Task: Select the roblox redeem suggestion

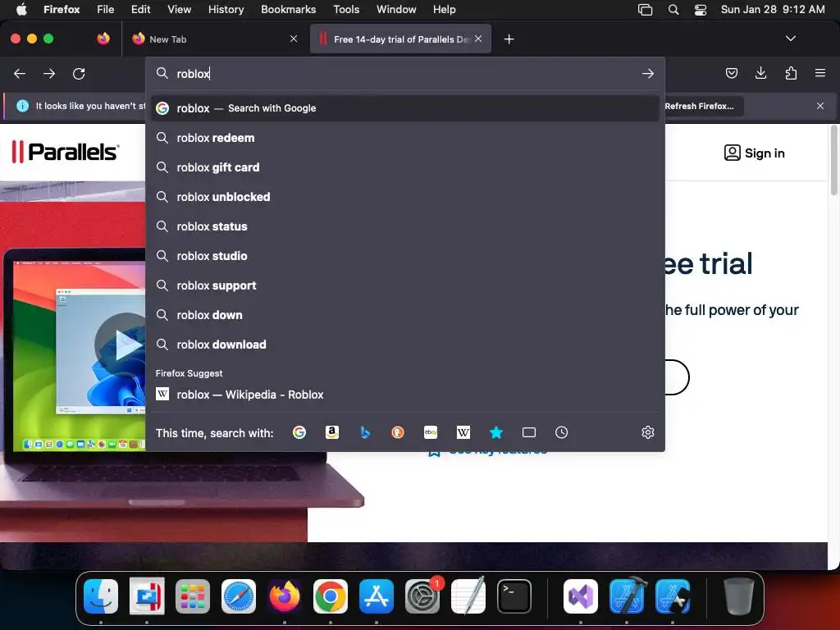Action: point(405,138)
